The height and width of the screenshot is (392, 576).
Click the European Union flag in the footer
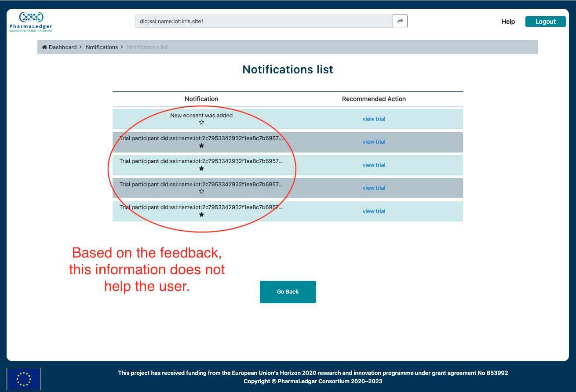(23, 378)
